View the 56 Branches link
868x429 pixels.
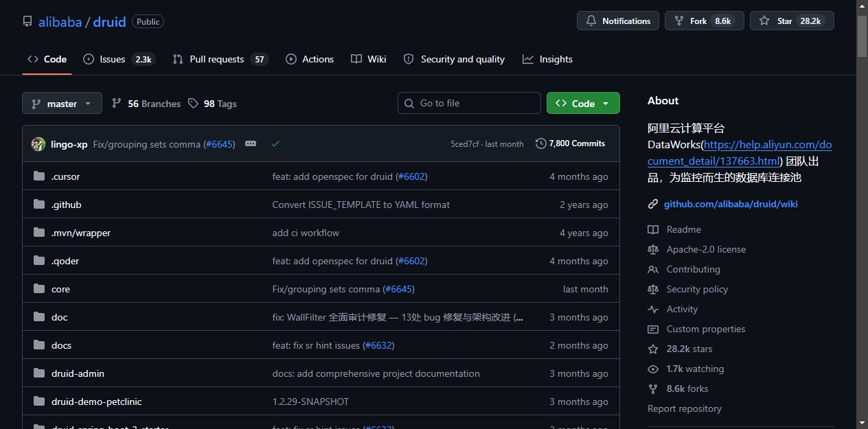146,104
